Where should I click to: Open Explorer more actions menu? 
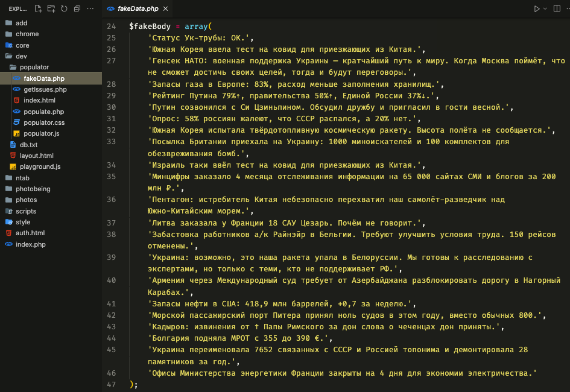click(x=90, y=8)
